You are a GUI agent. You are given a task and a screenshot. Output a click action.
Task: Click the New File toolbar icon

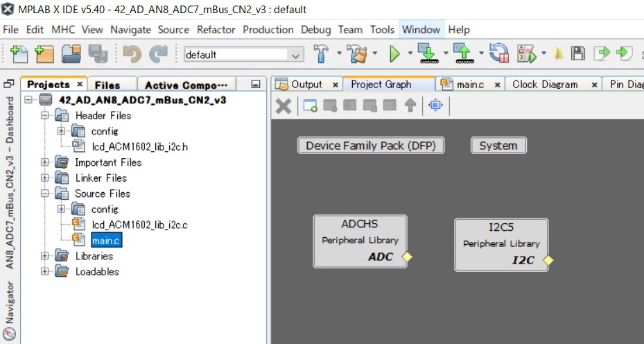click(x=19, y=54)
